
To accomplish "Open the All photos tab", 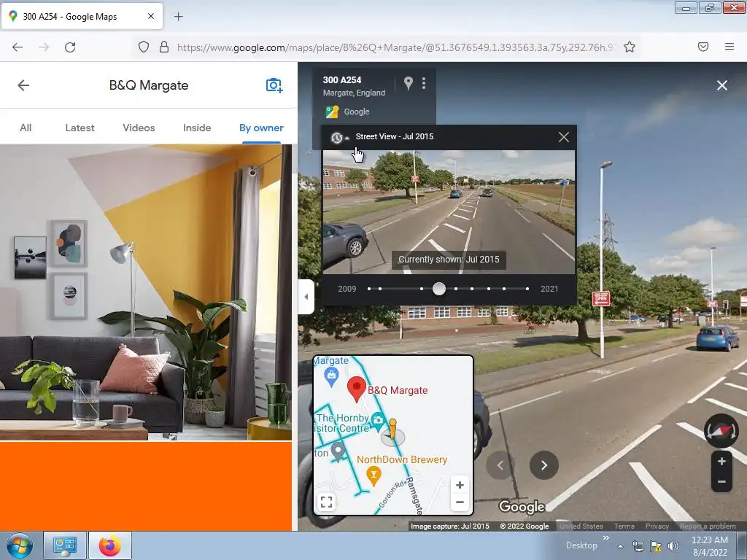I will coord(26,128).
